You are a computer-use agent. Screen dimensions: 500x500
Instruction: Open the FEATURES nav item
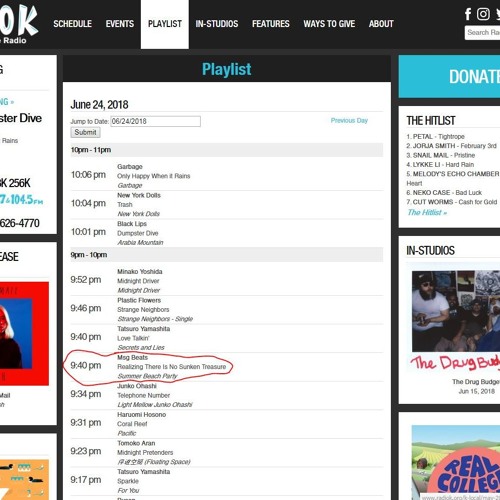point(271,24)
